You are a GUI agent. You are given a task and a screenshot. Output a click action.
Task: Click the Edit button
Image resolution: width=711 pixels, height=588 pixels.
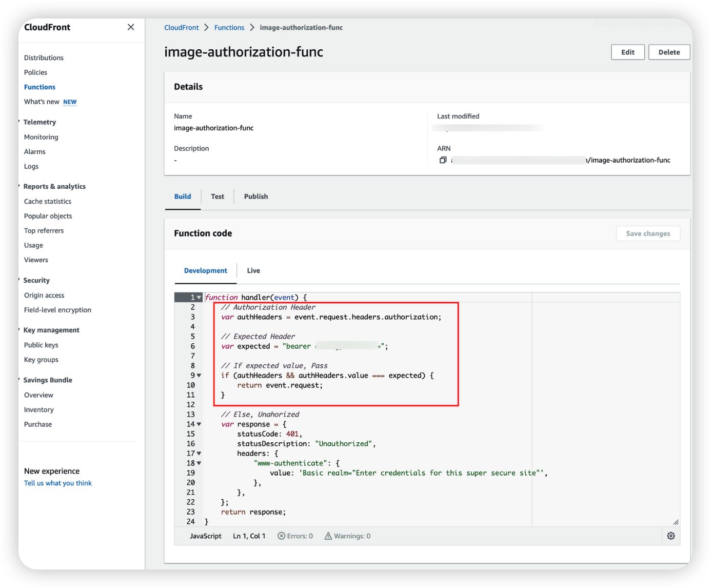628,52
